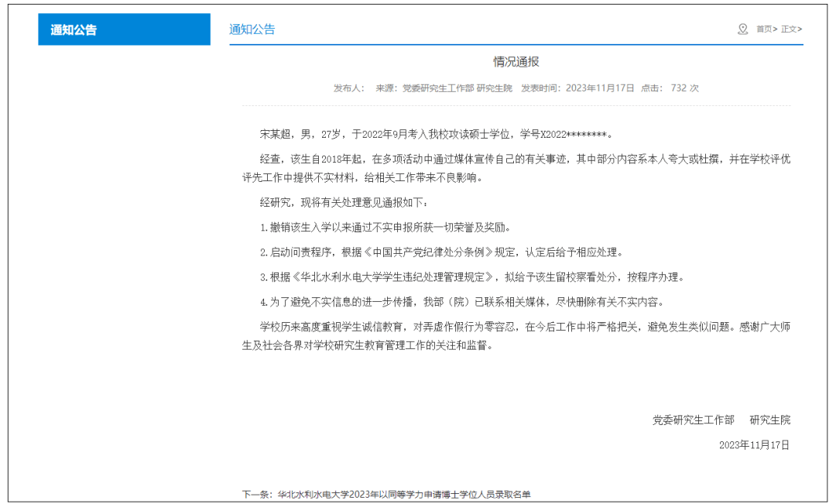Click the signature date at article bottom
836x504 pixels.
[755, 445]
